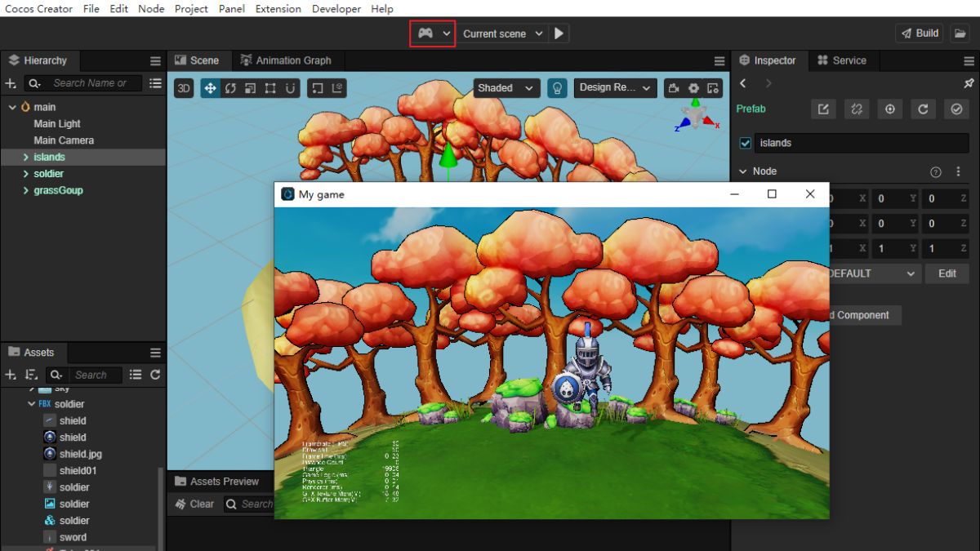Toggle the local/global coordinate icon

(x=337, y=88)
